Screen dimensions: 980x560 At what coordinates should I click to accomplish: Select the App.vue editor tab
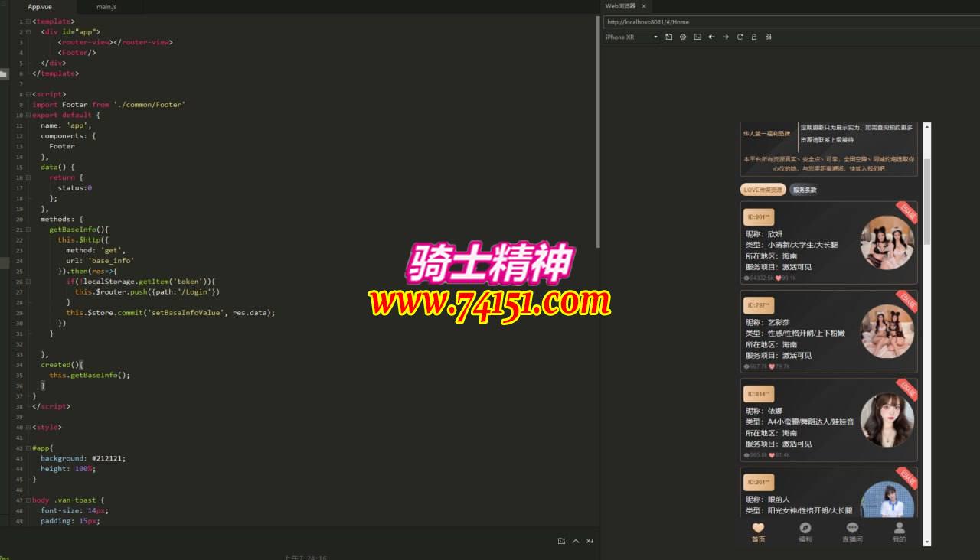pos(40,7)
